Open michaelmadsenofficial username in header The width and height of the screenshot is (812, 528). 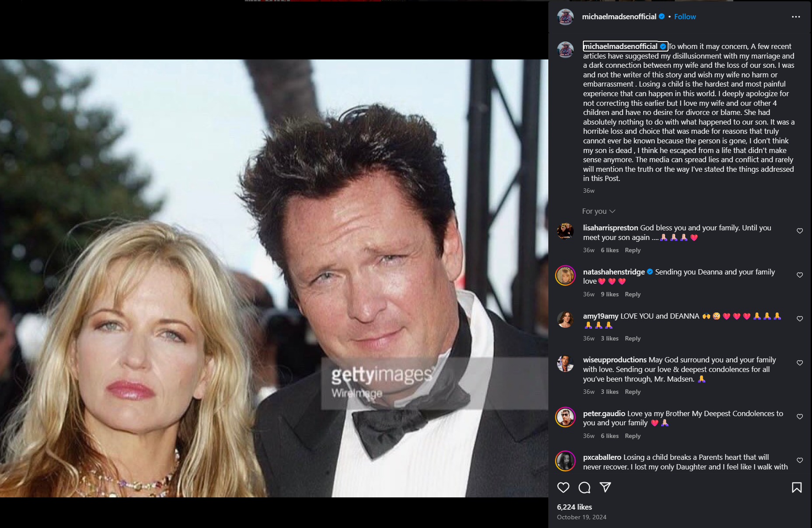619,17
